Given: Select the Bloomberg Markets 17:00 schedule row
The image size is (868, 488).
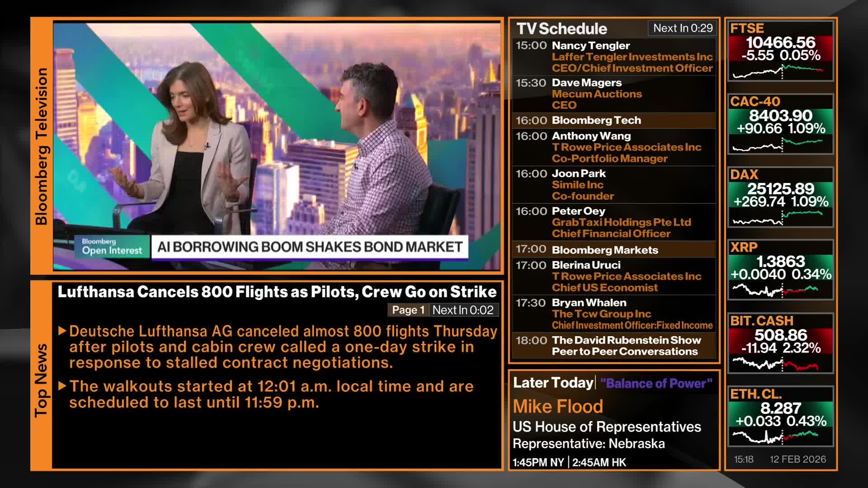Looking at the screenshot, I should tap(614, 250).
